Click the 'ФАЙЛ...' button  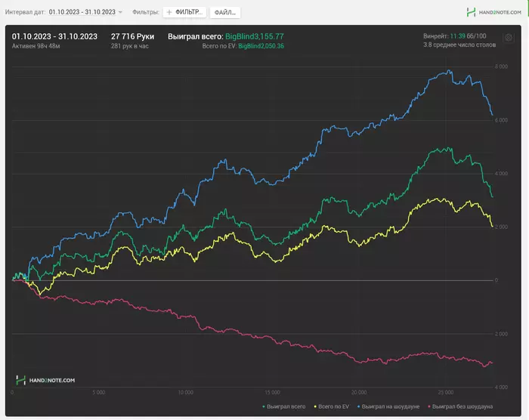click(224, 13)
